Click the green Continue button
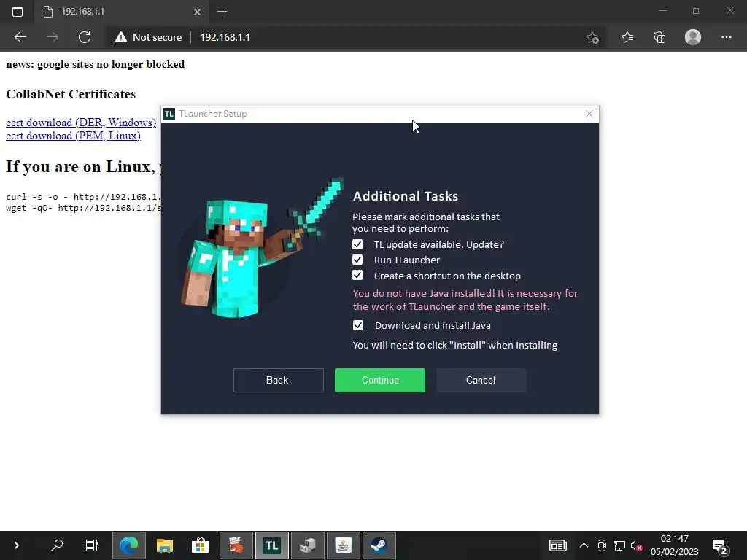The image size is (747, 560). [x=379, y=380]
